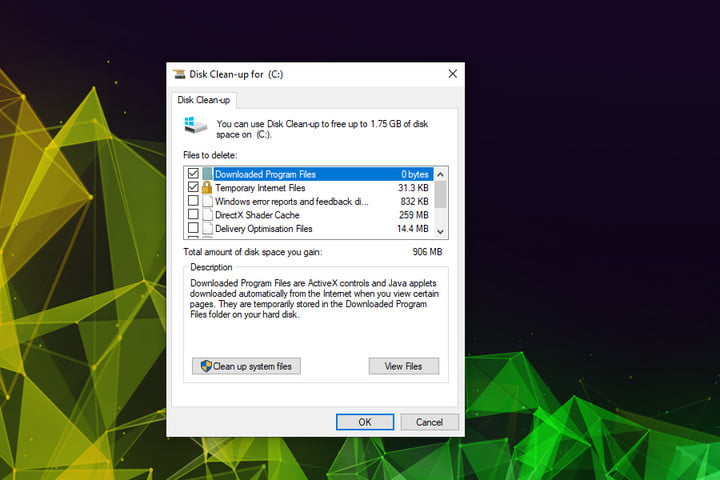Click the file list scroll down arrow
The image size is (720, 480).
coord(440,232)
